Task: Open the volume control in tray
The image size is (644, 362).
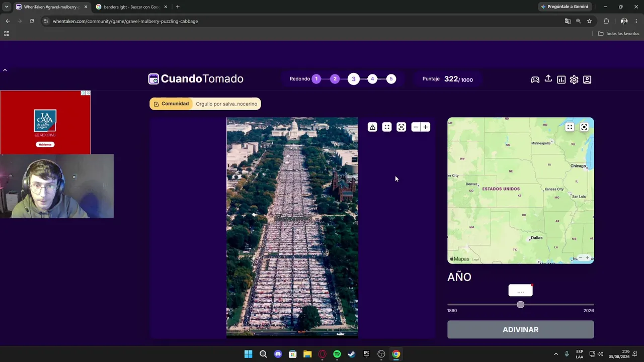Action: pyautogui.click(x=600, y=354)
